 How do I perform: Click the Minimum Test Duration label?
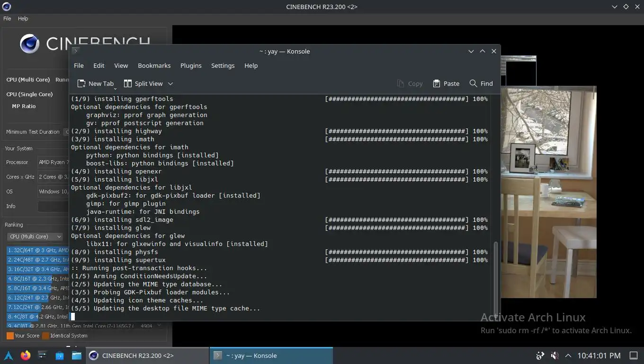pos(33,132)
